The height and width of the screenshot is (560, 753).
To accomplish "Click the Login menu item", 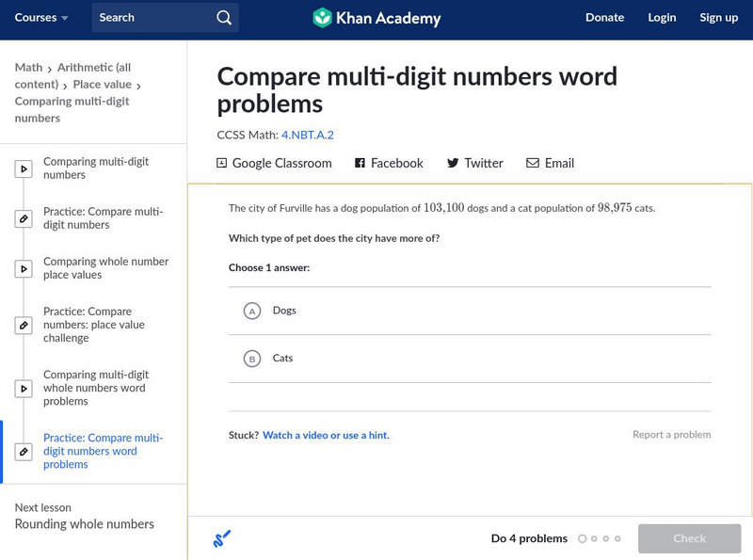I will pyautogui.click(x=662, y=18).
